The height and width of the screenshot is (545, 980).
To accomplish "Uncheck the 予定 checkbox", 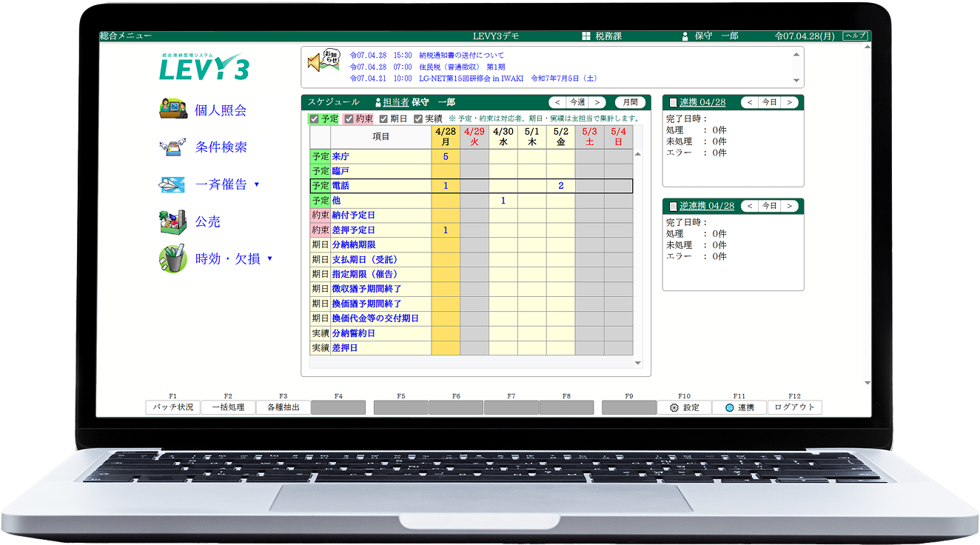I will [314, 118].
